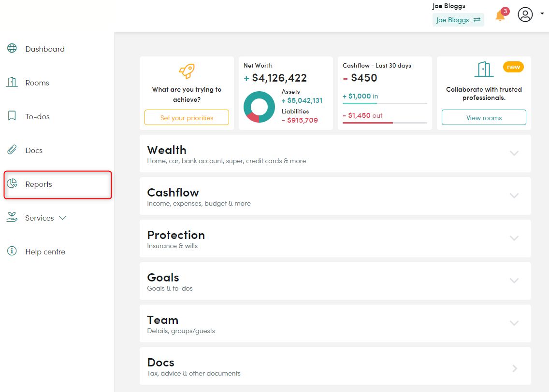This screenshot has height=392, width=549.
Task: Expand the Protection section
Action: [514, 238]
